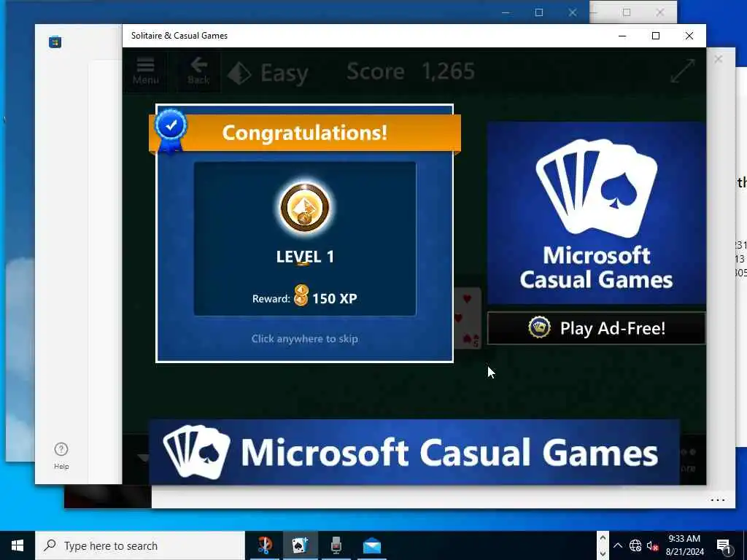
Task: Open the Solitaire Menu hamburger button
Action: click(x=145, y=71)
